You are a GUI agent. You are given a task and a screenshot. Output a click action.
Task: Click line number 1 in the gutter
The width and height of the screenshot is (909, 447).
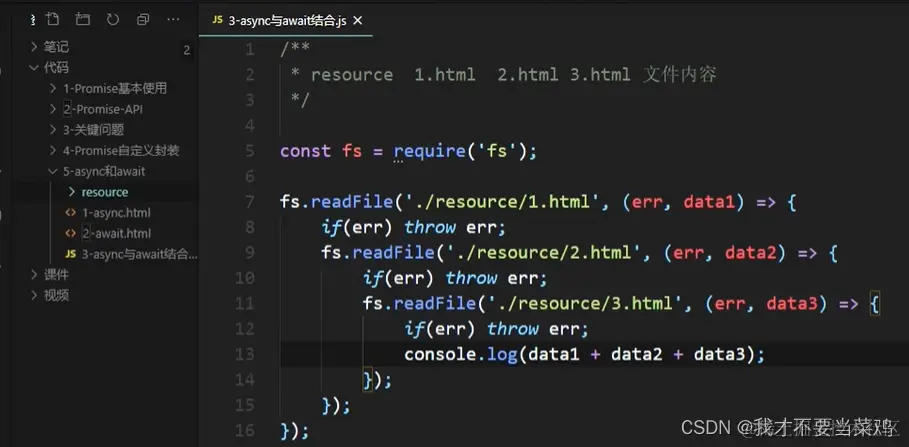(x=249, y=50)
